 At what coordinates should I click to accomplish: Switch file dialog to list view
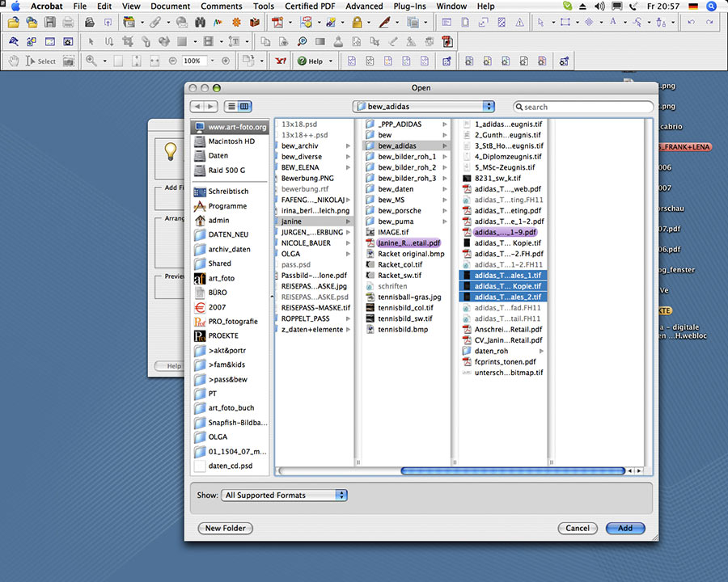(231, 106)
